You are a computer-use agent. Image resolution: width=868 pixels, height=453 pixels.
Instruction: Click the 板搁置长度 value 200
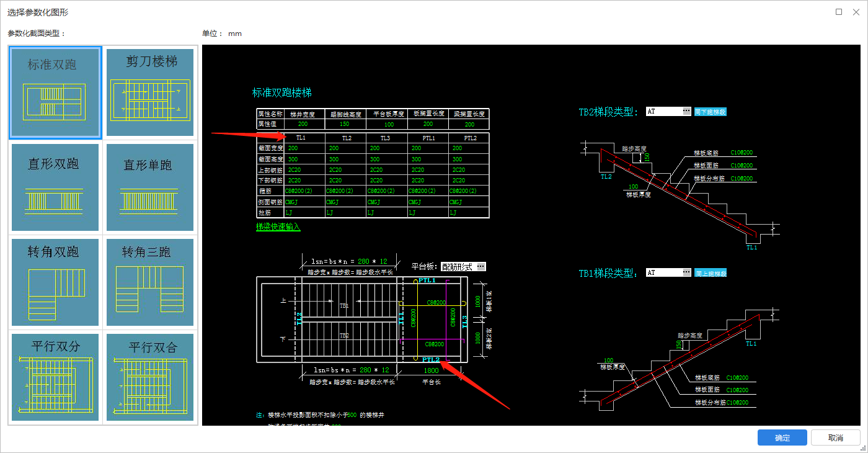[x=428, y=124]
